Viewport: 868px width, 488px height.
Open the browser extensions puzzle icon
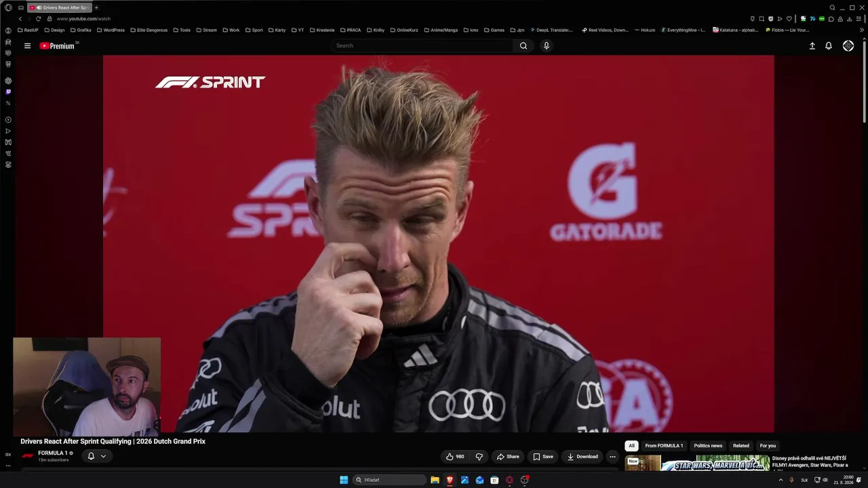pos(831,19)
